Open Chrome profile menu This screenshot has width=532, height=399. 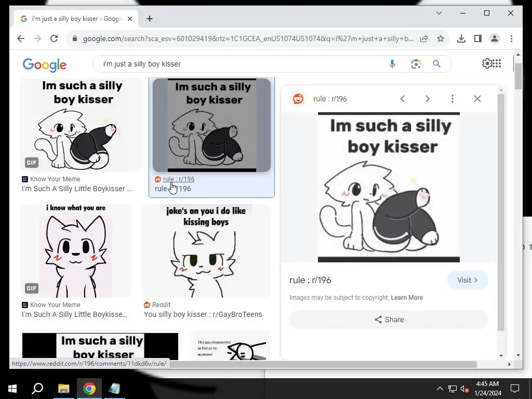495,38
